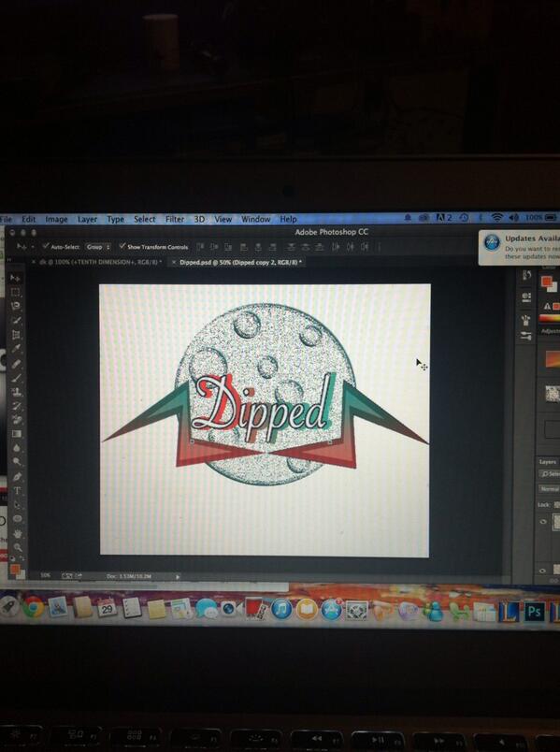Viewport: 560px width, 752px height.
Task: Toggle Show Transform Controls checkbox
Action: pyautogui.click(x=122, y=247)
